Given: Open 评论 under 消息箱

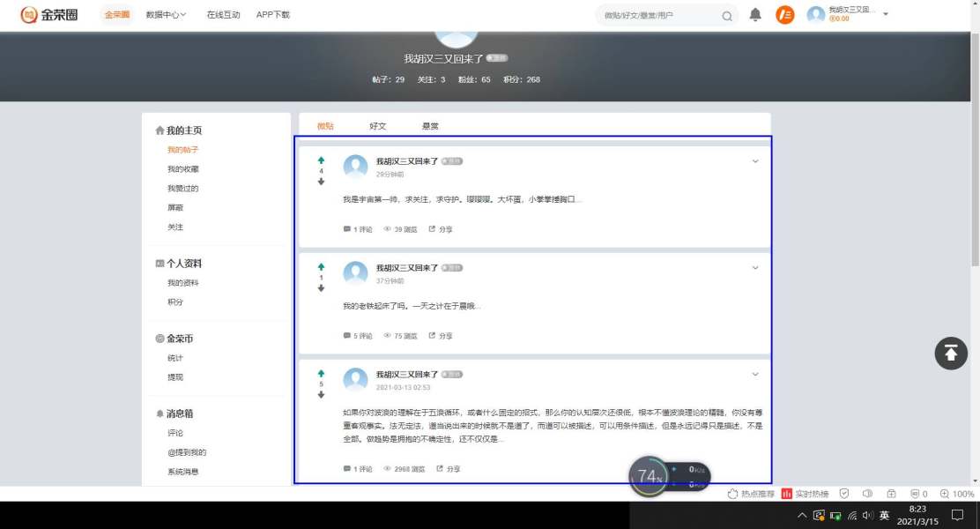Looking at the screenshot, I should click(x=175, y=433).
